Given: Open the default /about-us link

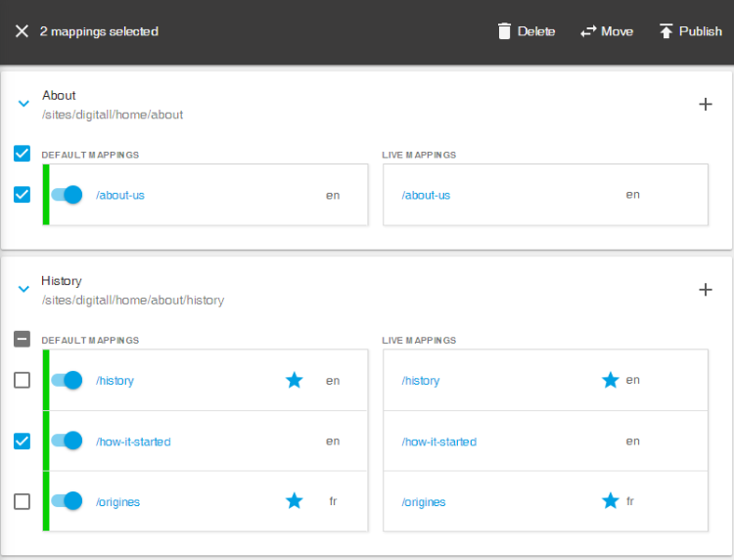Looking at the screenshot, I should click(x=120, y=195).
